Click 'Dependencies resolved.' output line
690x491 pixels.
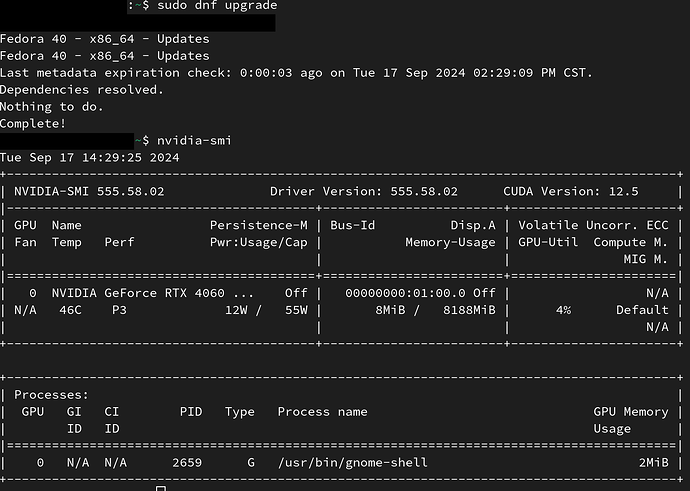point(82,90)
